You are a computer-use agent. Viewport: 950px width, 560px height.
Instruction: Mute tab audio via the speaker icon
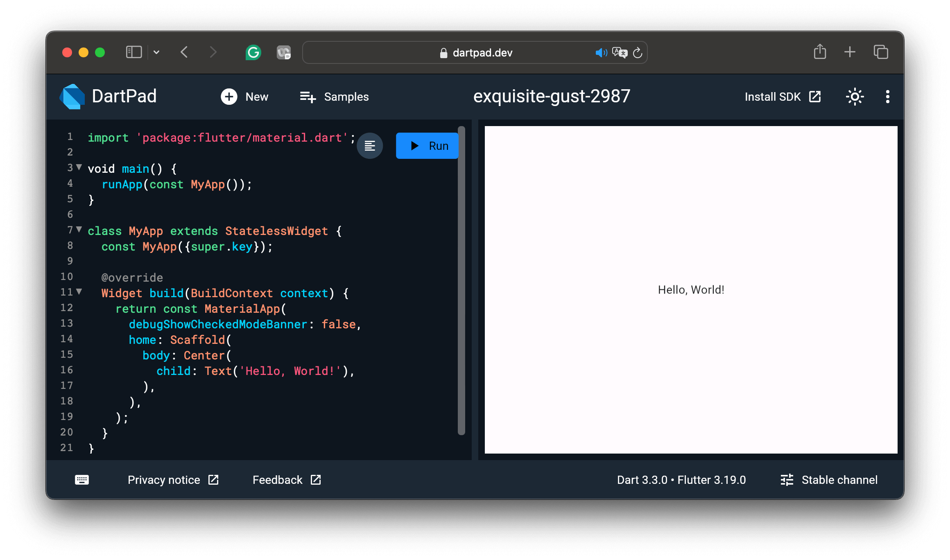pos(601,52)
